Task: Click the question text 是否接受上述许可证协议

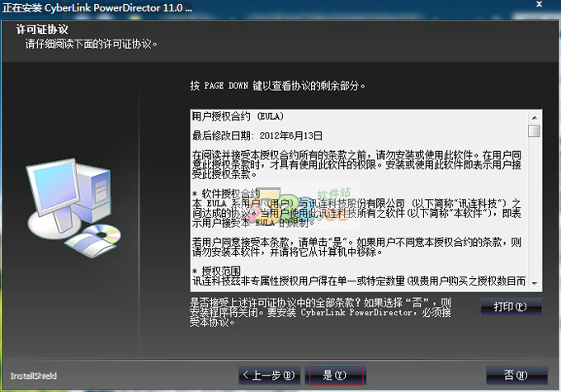Action: 320,312
